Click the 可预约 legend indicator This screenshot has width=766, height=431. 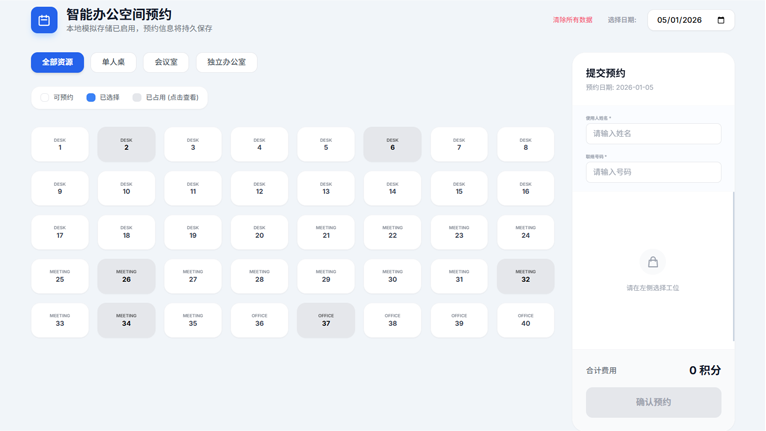pyautogui.click(x=45, y=97)
